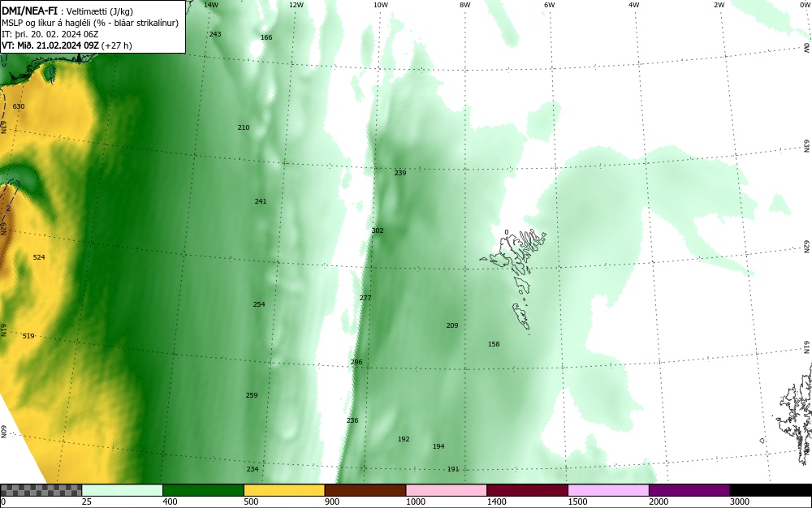Click the 296 value on the map
The width and height of the screenshot is (812, 508).
coord(356,362)
